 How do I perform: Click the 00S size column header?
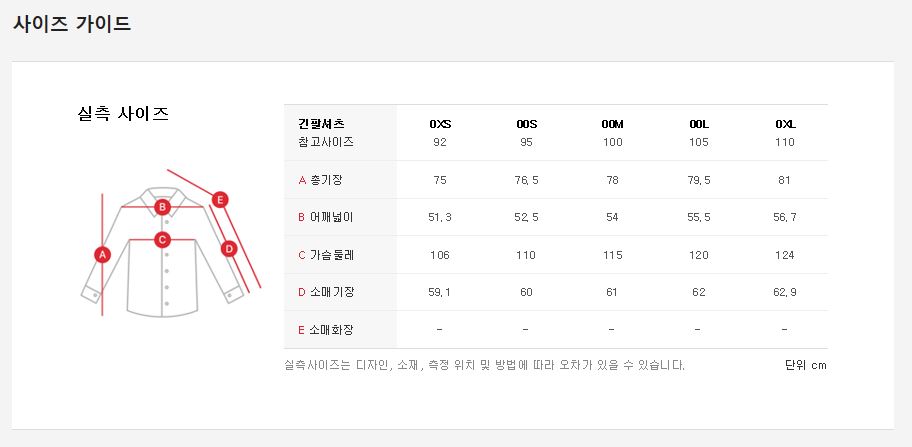tap(527, 124)
